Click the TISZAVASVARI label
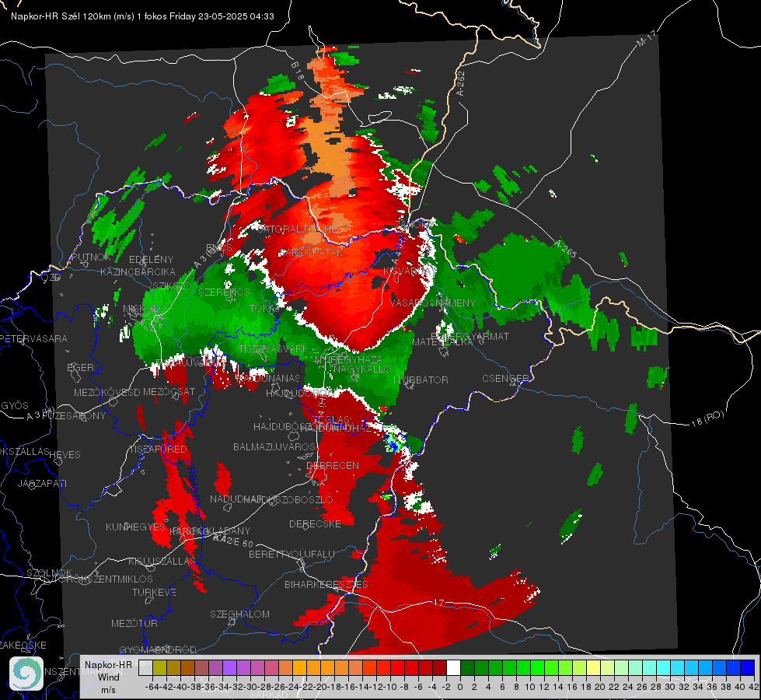 tap(271, 348)
